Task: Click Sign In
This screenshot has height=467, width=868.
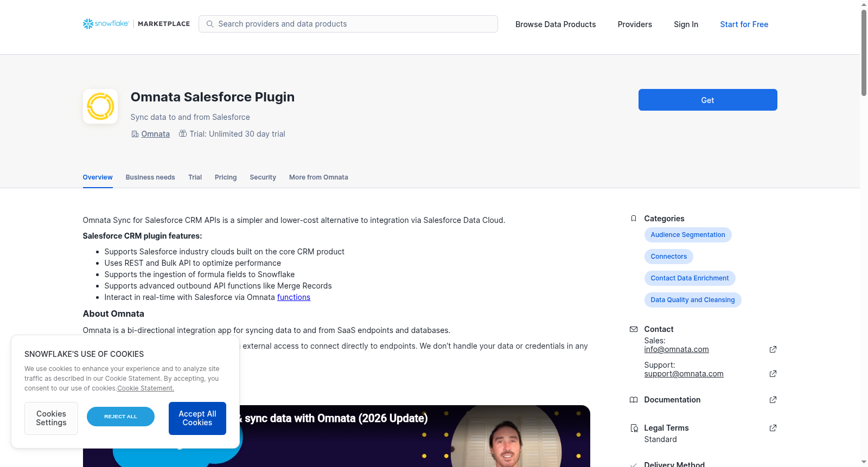Action: point(686,24)
